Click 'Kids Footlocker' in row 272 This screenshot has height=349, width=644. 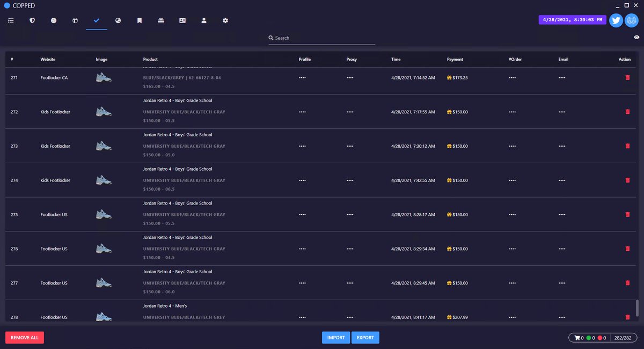[x=55, y=112]
